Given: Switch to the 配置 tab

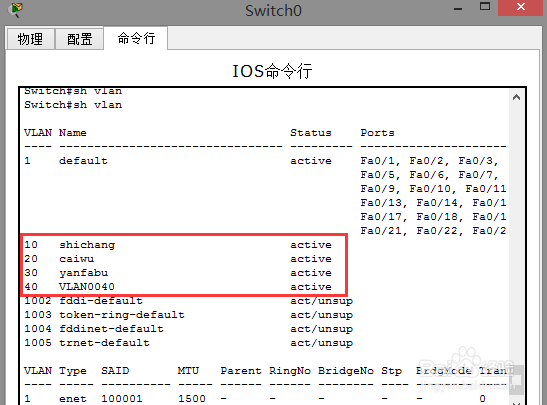Looking at the screenshot, I should 80,39.
